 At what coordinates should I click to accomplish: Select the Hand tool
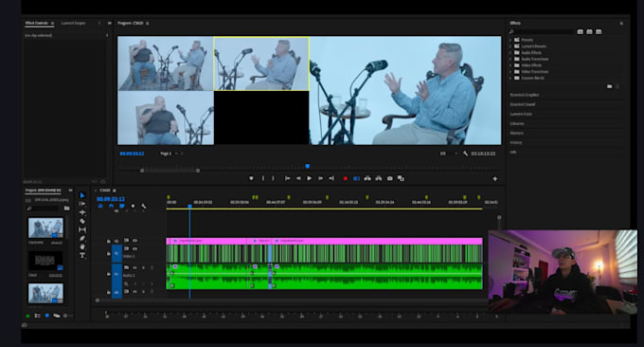point(82,247)
